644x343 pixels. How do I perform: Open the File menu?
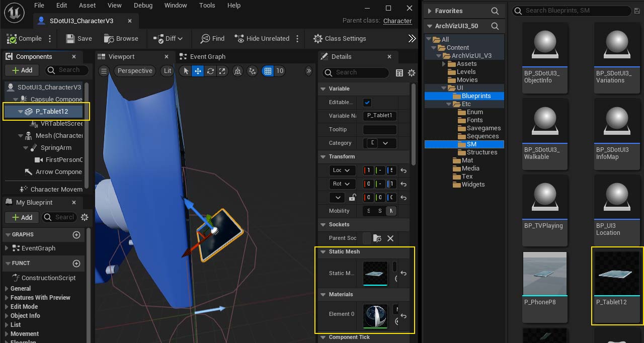point(39,5)
